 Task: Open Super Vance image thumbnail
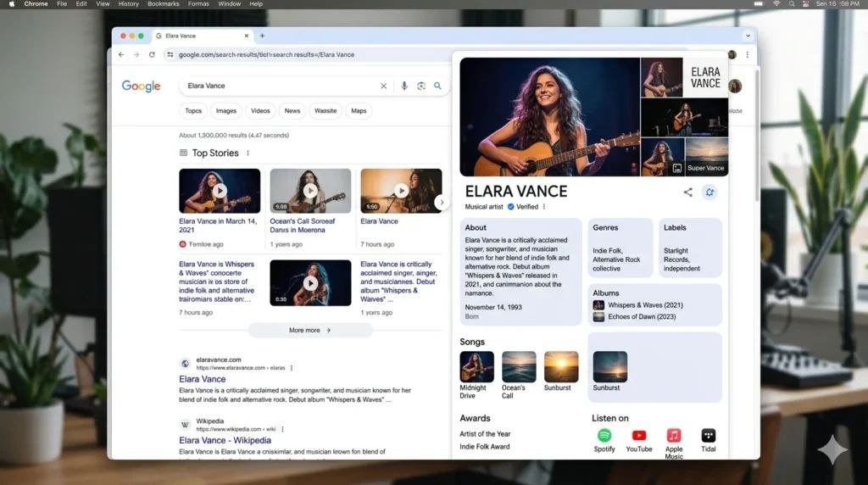(x=706, y=157)
